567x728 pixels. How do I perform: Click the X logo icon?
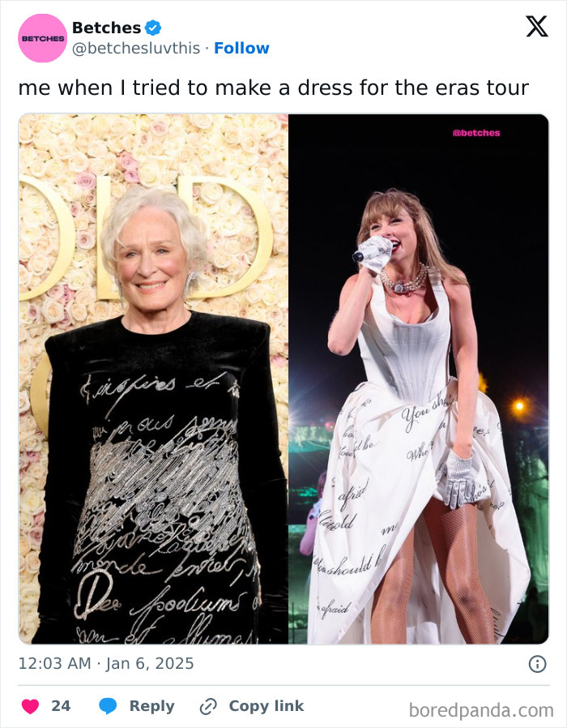(537, 27)
